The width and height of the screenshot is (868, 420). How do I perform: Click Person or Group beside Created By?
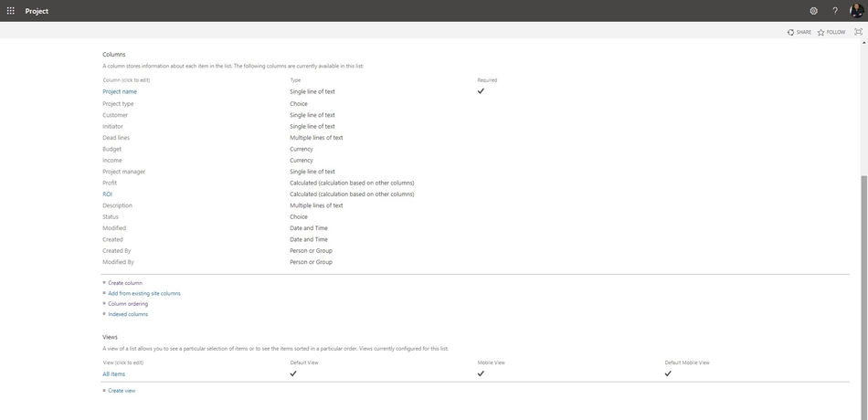(311, 251)
